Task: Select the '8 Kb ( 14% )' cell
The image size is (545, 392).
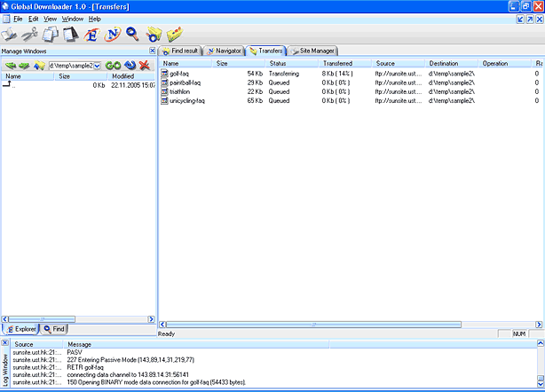Action: [x=337, y=74]
